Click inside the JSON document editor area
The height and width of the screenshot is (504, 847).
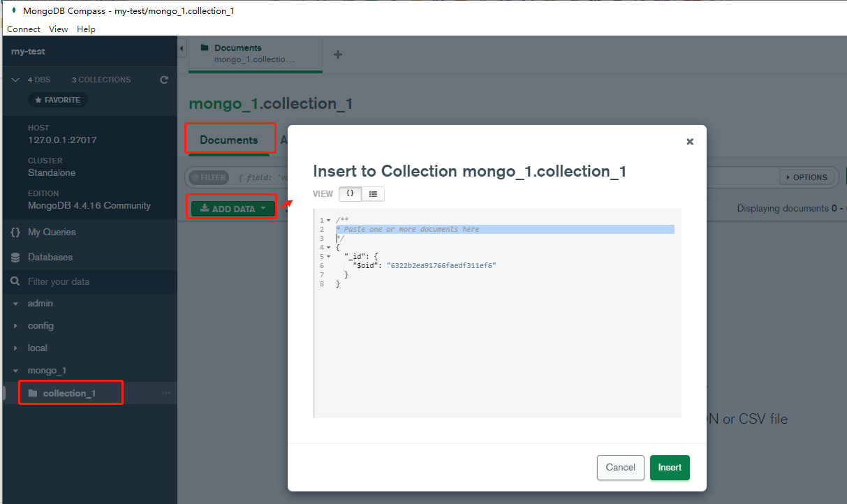coord(498,313)
